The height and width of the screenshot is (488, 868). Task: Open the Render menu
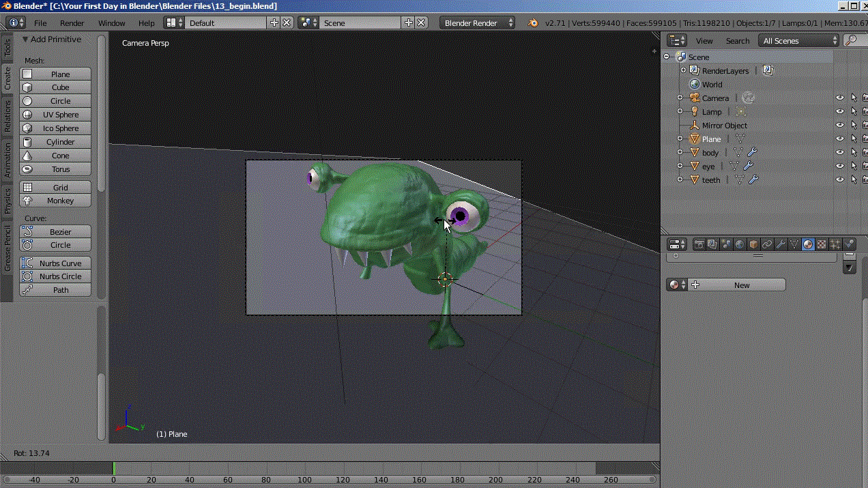[x=72, y=23]
